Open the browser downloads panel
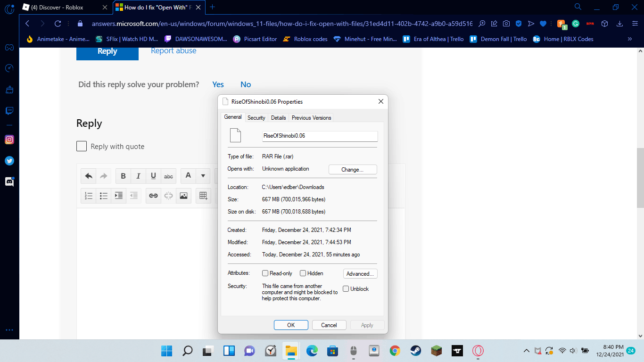 click(x=620, y=24)
